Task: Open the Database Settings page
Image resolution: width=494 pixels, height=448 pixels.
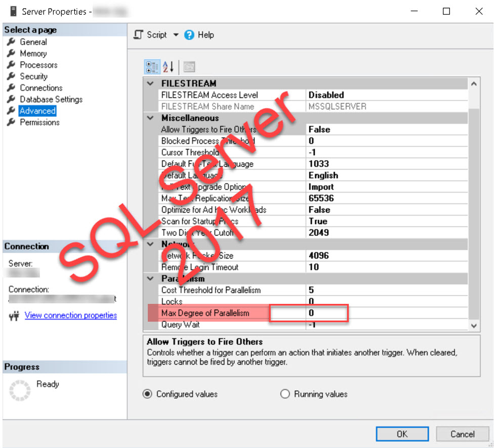Action: (x=51, y=99)
